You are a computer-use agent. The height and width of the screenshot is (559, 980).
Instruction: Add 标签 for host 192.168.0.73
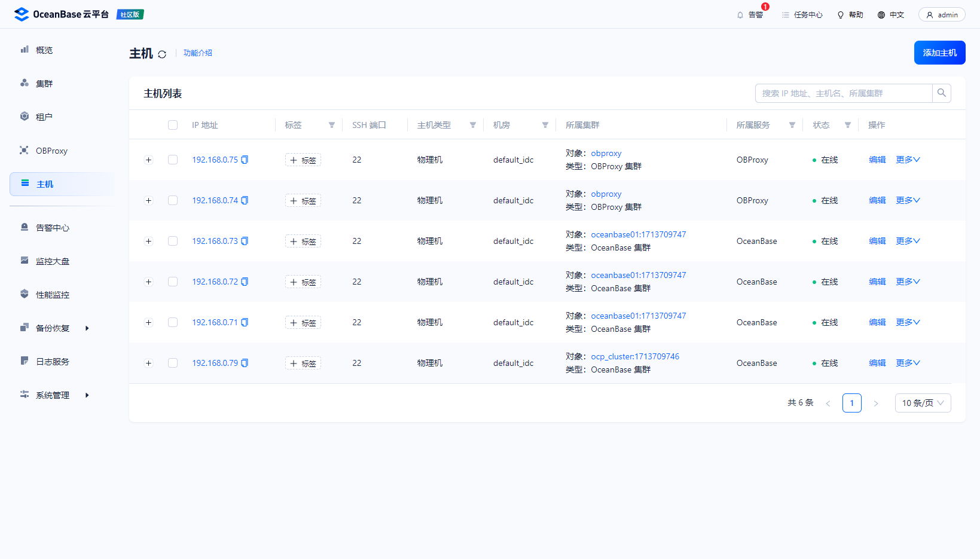303,242
